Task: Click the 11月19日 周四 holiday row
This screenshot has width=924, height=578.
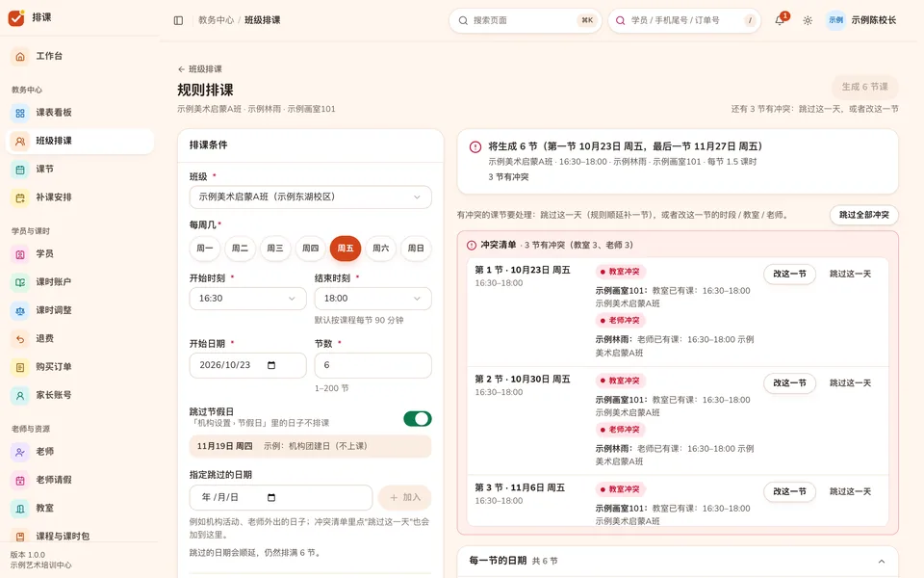Action: pyautogui.click(x=311, y=446)
